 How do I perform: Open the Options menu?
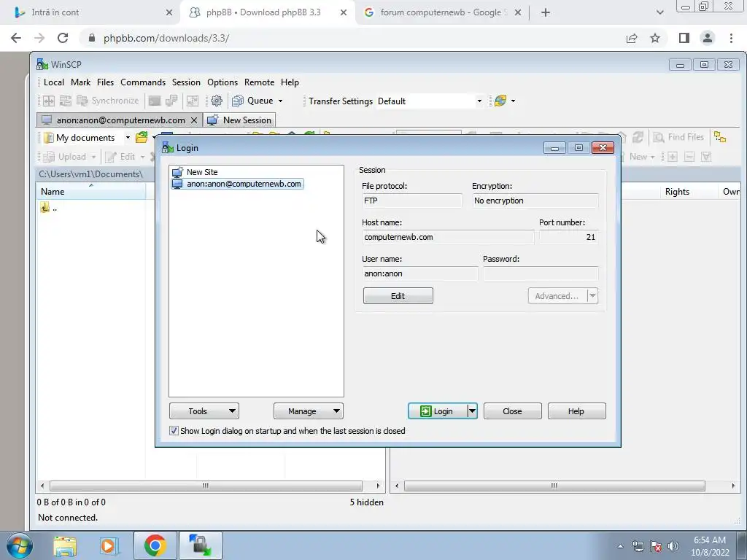pyautogui.click(x=222, y=82)
